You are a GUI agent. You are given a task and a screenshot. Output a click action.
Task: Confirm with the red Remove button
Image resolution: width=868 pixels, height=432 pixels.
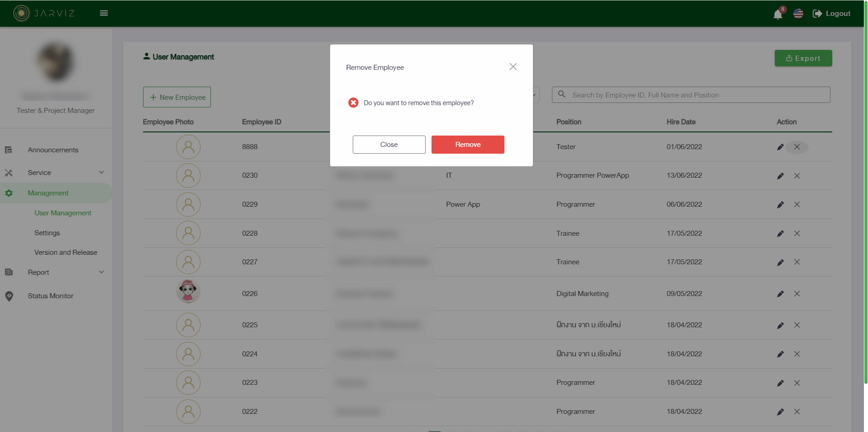pyautogui.click(x=467, y=145)
